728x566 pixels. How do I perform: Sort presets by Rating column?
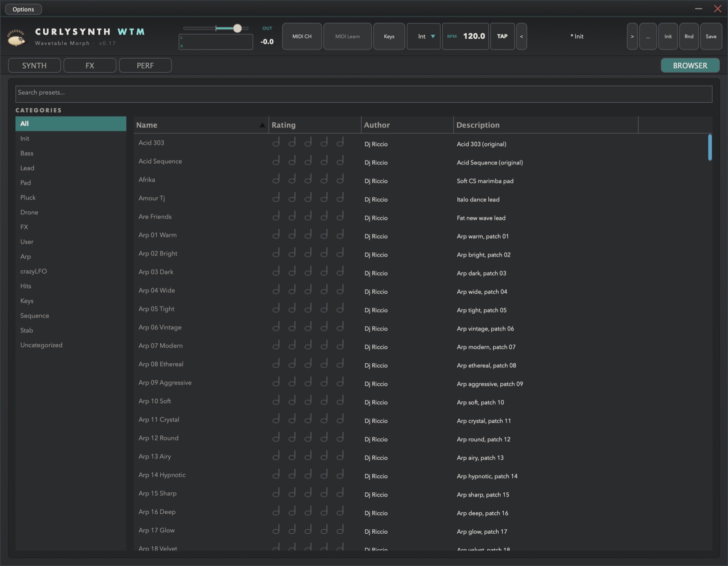(315, 125)
